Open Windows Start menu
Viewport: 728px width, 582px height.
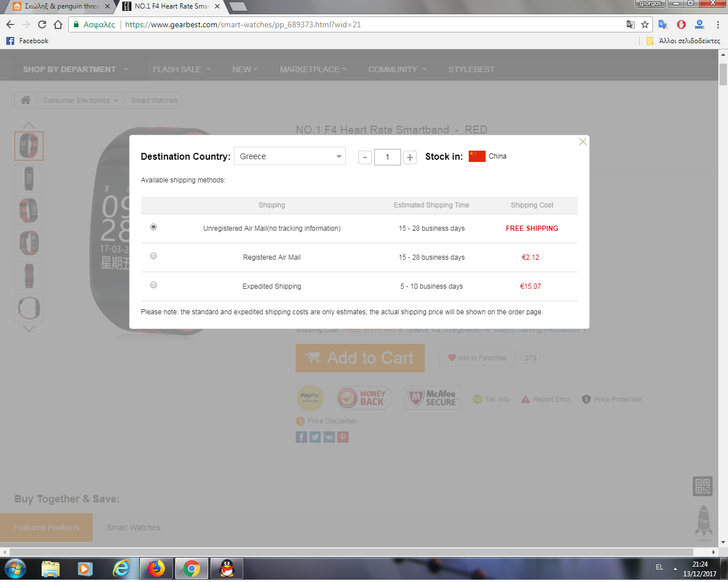coord(15,568)
